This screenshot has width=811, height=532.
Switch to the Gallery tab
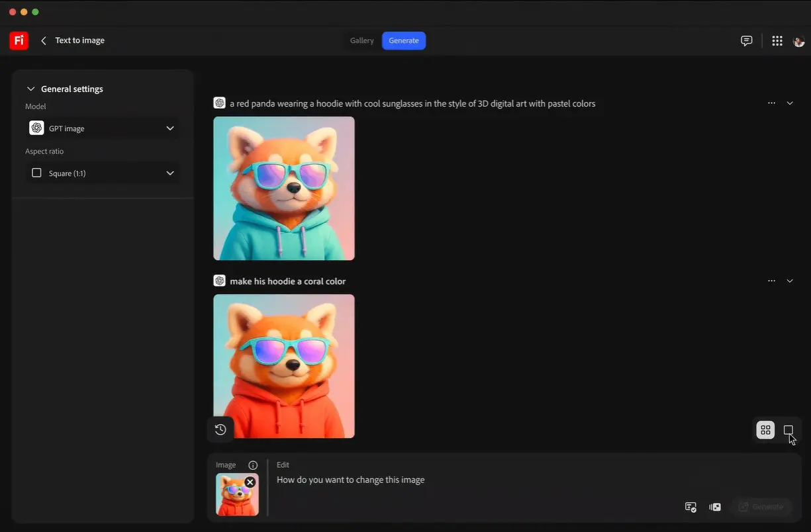(x=362, y=40)
